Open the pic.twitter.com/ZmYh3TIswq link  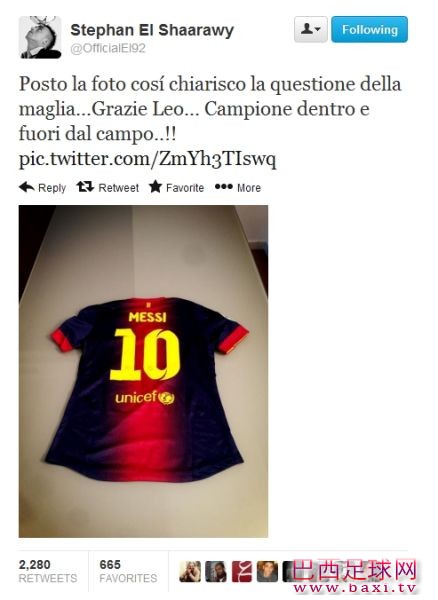point(147,159)
